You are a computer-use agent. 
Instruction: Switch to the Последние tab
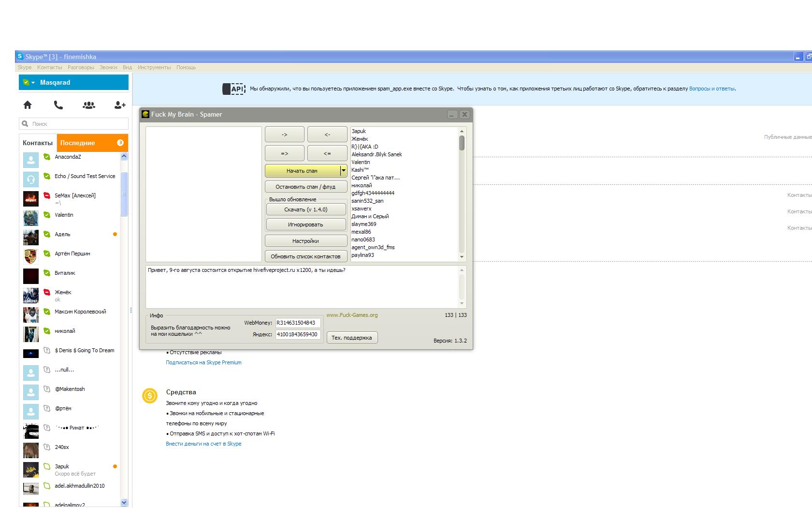click(x=92, y=143)
